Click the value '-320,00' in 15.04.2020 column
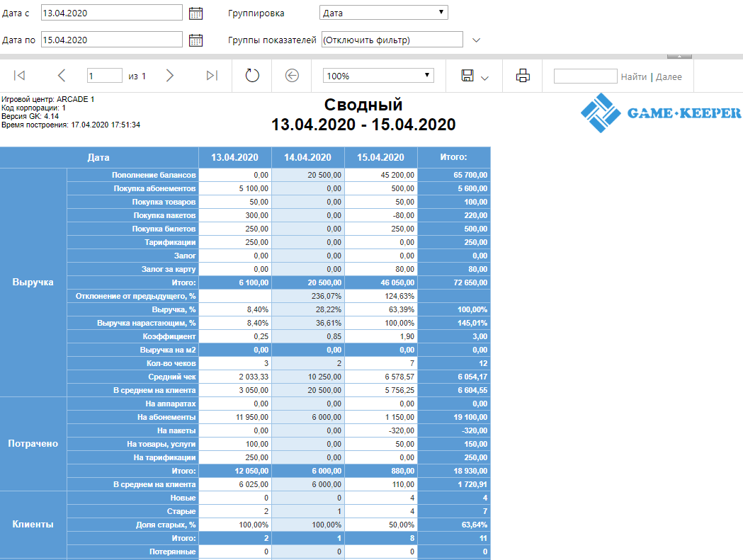 (401, 430)
